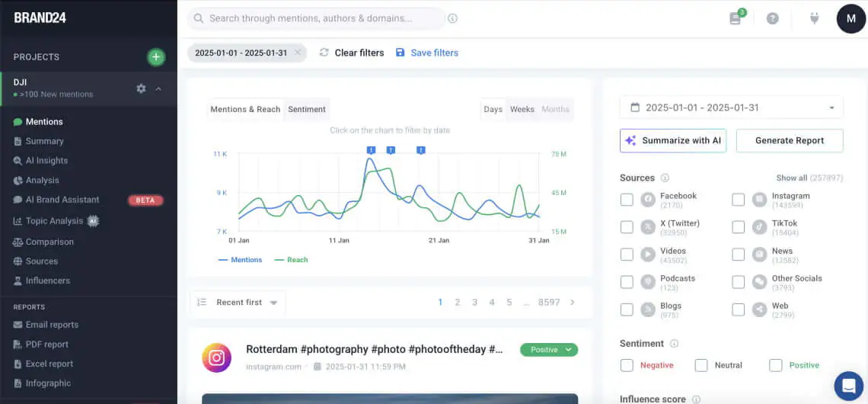Screen dimensions: 868x404
Task: Check the Facebook source checkbox
Action: click(x=627, y=200)
